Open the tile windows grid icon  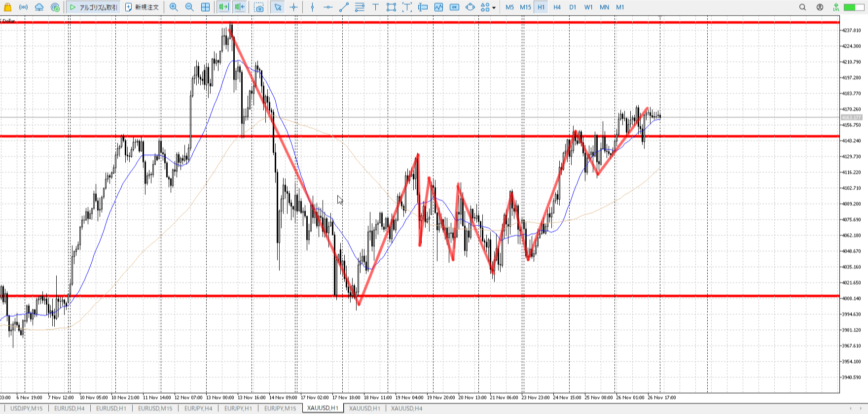tap(205, 7)
